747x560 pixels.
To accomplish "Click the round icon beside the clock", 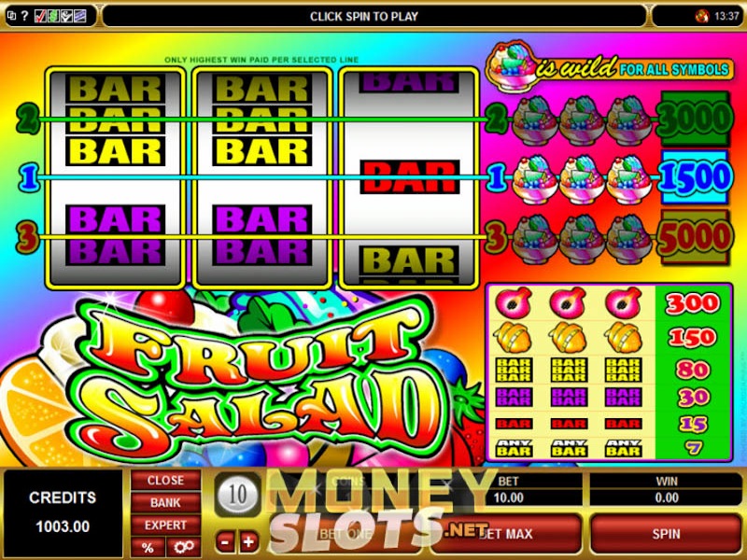I will pyautogui.click(x=702, y=17).
